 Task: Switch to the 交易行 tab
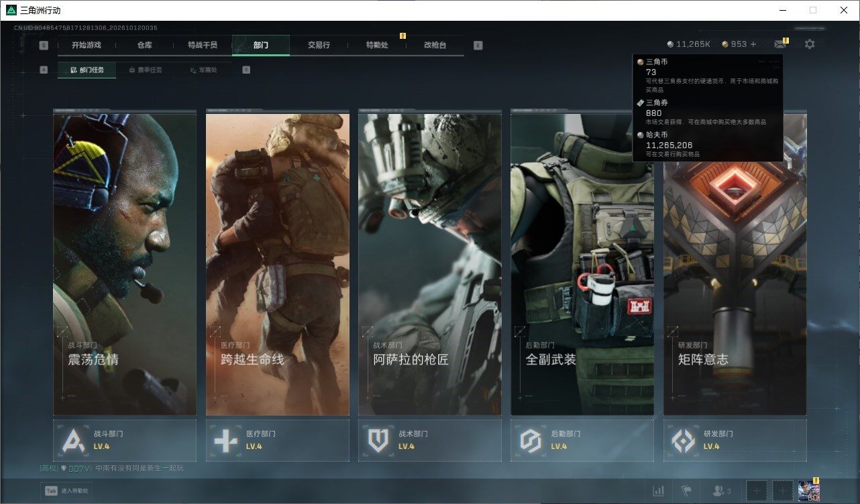[x=319, y=46]
